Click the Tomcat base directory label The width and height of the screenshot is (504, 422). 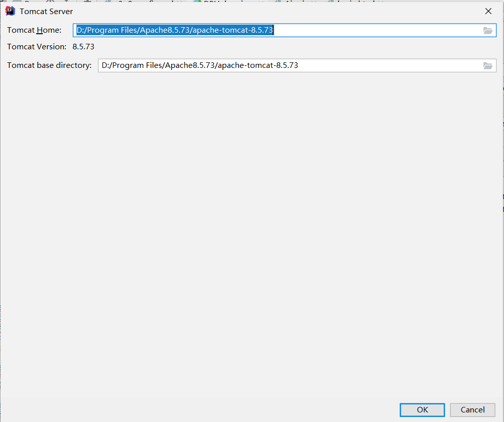(49, 65)
